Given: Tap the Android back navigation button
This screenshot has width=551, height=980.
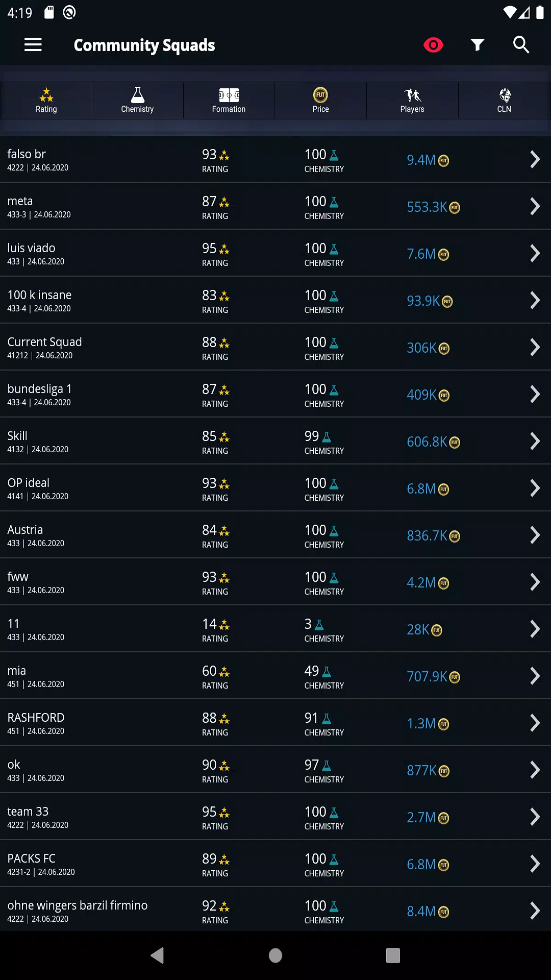Looking at the screenshot, I should coord(158,955).
